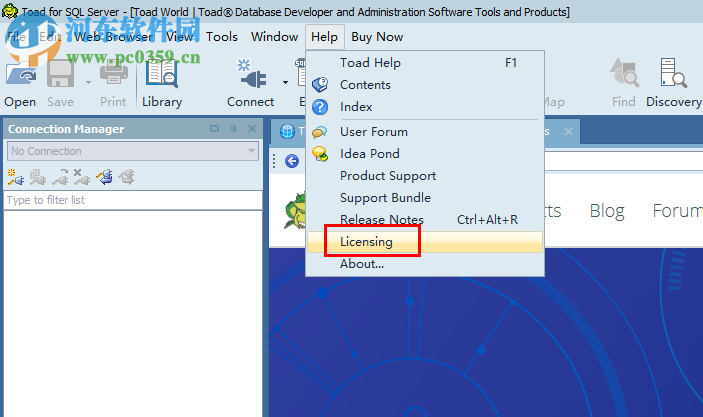This screenshot has height=417, width=703.
Task: Open the Window menu
Action: click(274, 37)
